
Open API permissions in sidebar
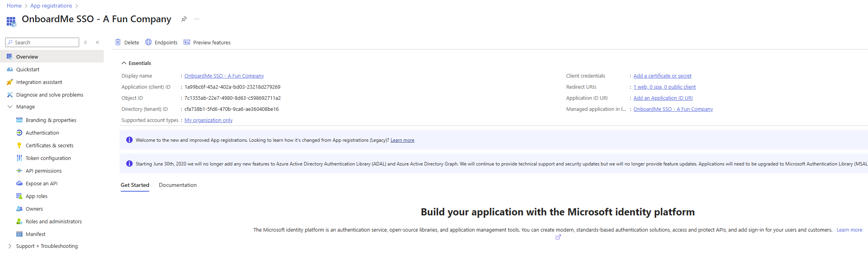coord(44,171)
